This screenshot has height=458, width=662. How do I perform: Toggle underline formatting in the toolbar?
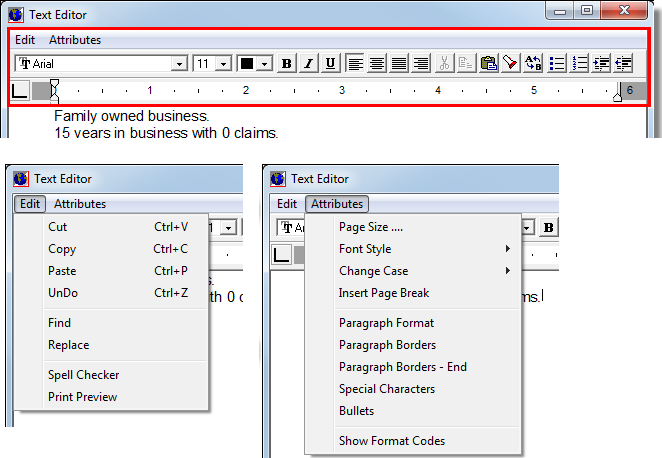point(331,63)
